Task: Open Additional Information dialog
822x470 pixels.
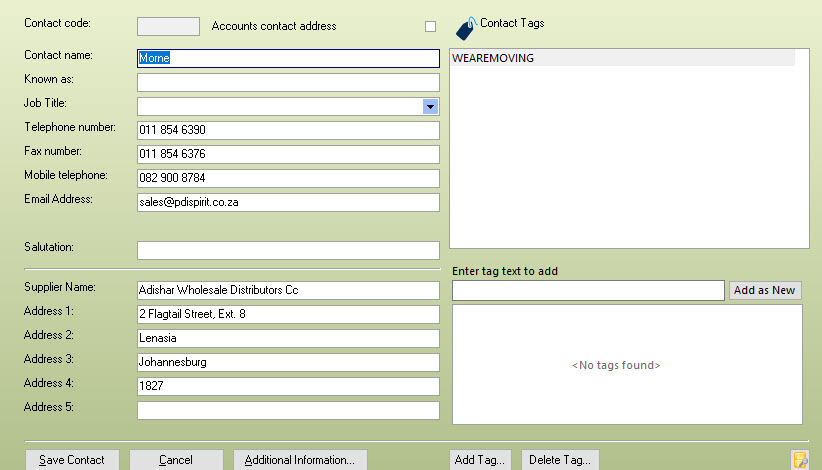Action: pyautogui.click(x=300, y=460)
